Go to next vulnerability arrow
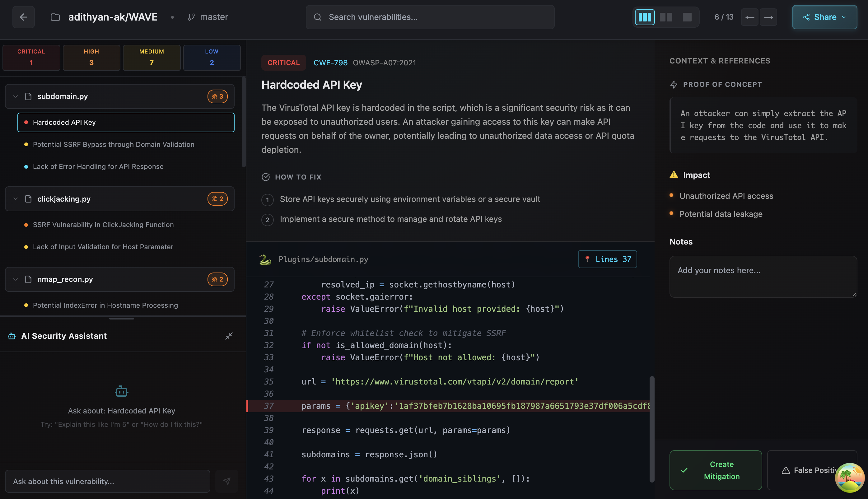 point(768,17)
